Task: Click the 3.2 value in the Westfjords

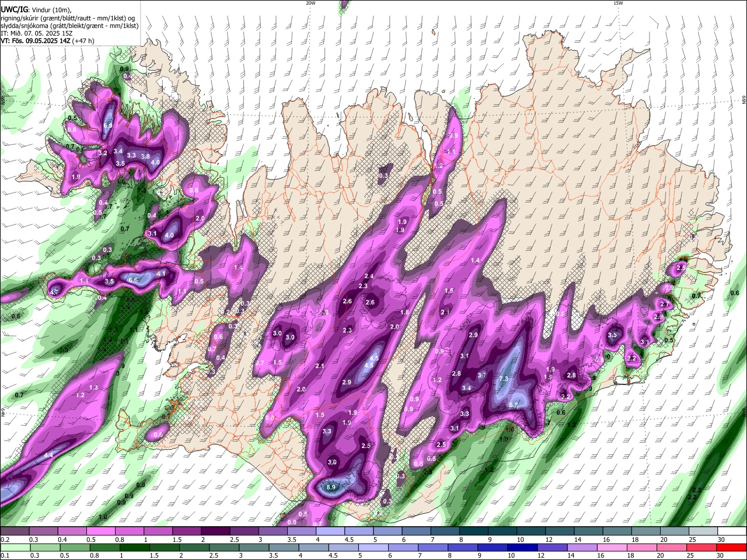Action: 103,152
